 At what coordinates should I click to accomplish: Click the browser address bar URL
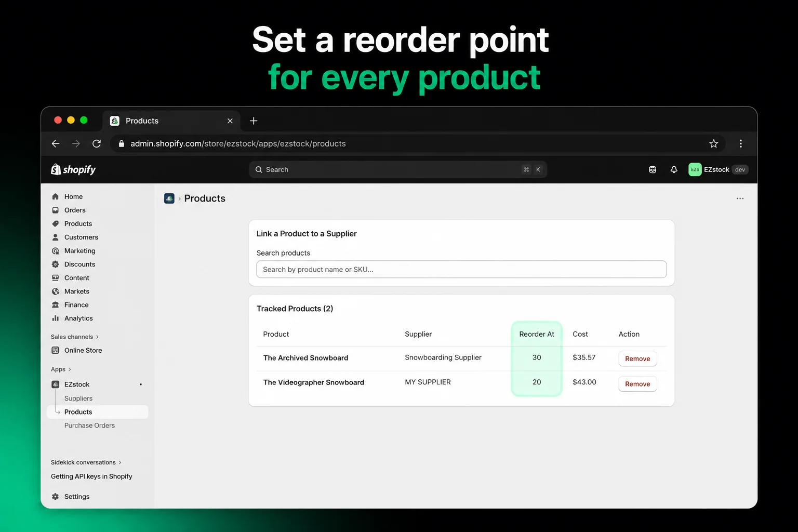238,143
